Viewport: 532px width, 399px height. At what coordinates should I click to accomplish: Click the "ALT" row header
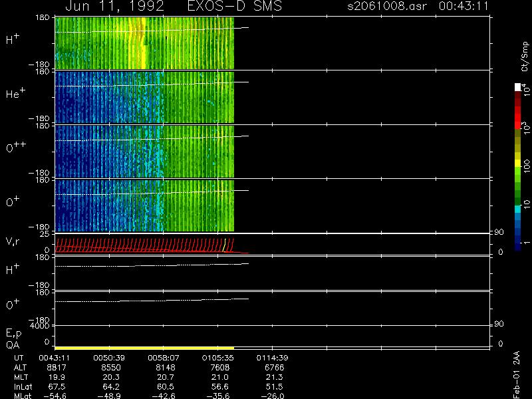tap(20, 368)
